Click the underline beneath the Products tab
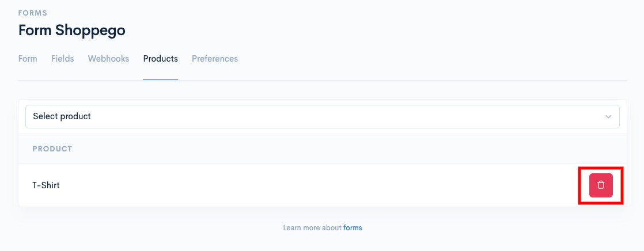The height and width of the screenshot is (251, 644). pos(160,79)
